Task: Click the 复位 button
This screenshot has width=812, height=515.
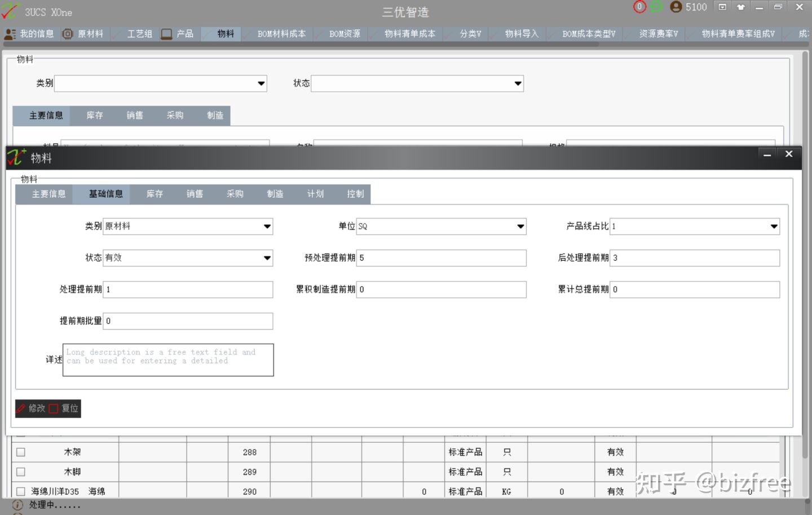Action: click(x=64, y=409)
